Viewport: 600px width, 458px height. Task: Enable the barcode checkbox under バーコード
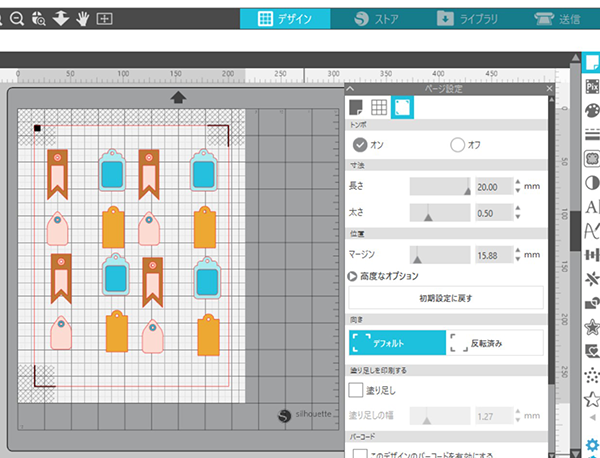coord(360,453)
